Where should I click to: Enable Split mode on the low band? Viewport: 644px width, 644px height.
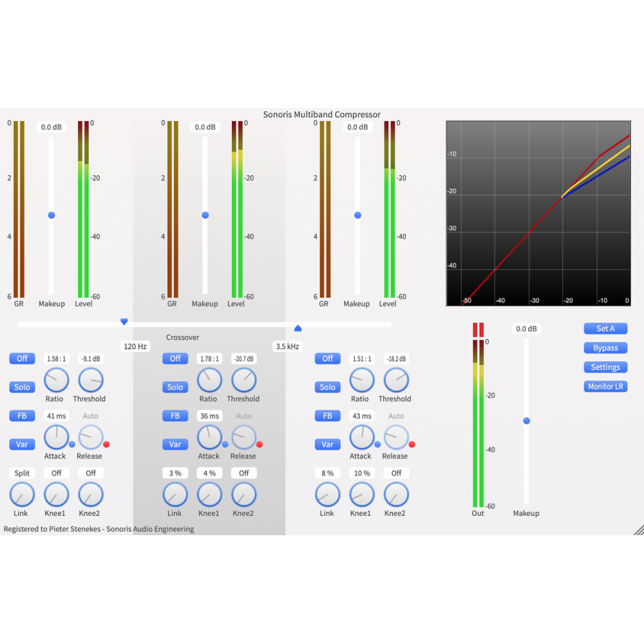pyautogui.click(x=21, y=473)
